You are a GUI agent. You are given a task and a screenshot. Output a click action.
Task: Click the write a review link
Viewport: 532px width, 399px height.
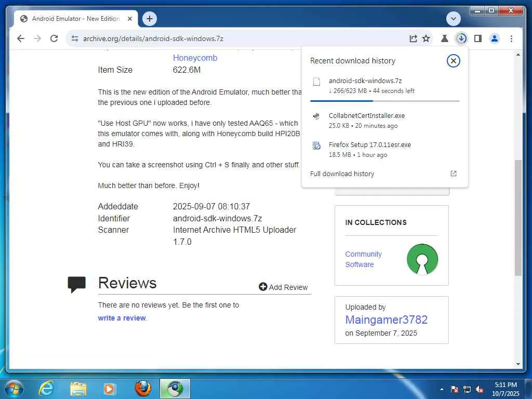coord(122,318)
